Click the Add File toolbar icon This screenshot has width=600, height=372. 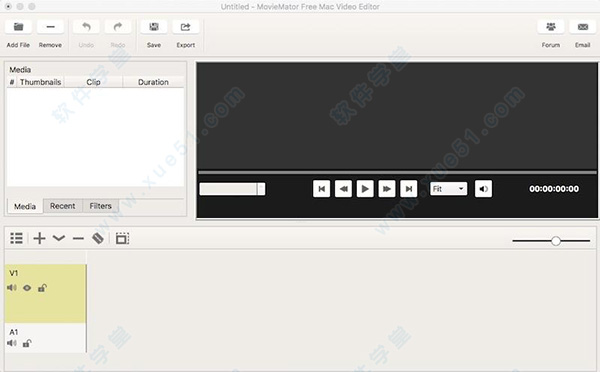[x=18, y=27]
